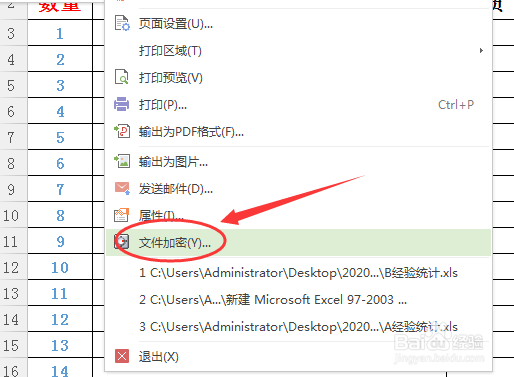Click the Properties icon beside 属性
Viewport: 514px width, 377px height.
click(121, 215)
